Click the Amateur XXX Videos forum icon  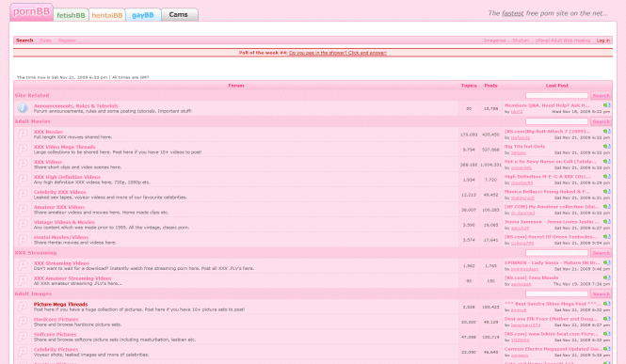click(23, 210)
